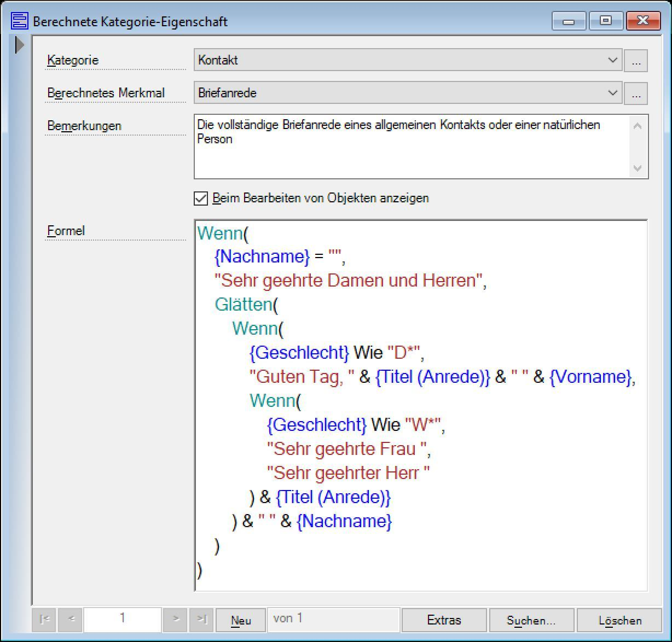Click the text "Sehr geehrte Damen und Herren"
This screenshot has width=672, height=642.
point(347,281)
